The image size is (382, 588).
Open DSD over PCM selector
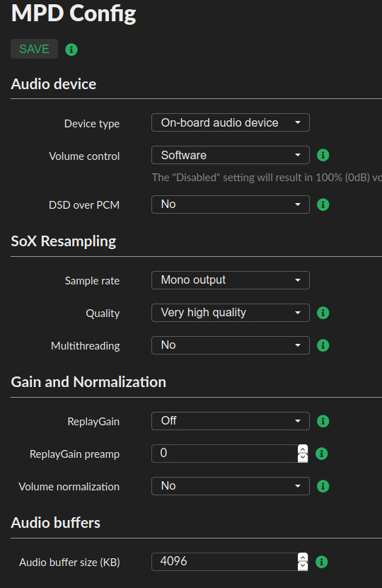point(230,204)
